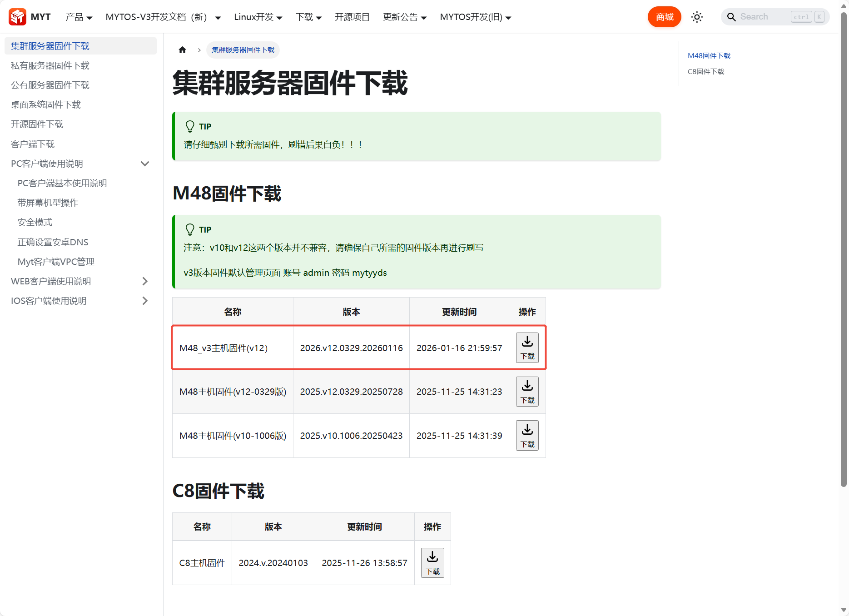The image size is (849, 616).
Task: Open 私有服务器固件下载 sidebar page
Action: coord(50,66)
